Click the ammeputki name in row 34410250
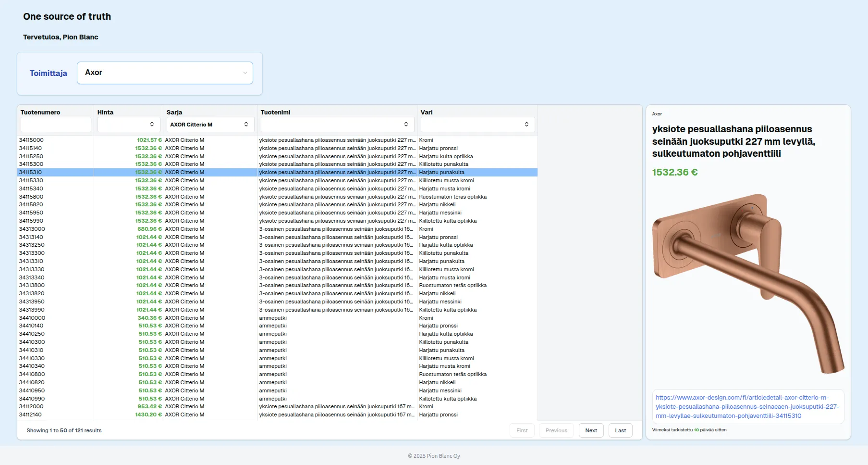The image size is (868, 465). coord(273,334)
